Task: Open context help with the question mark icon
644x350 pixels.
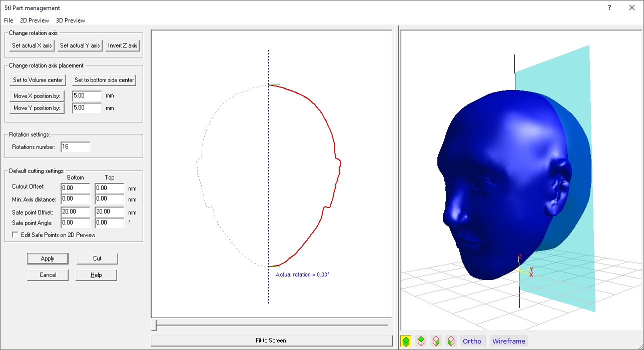Action: click(609, 7)
